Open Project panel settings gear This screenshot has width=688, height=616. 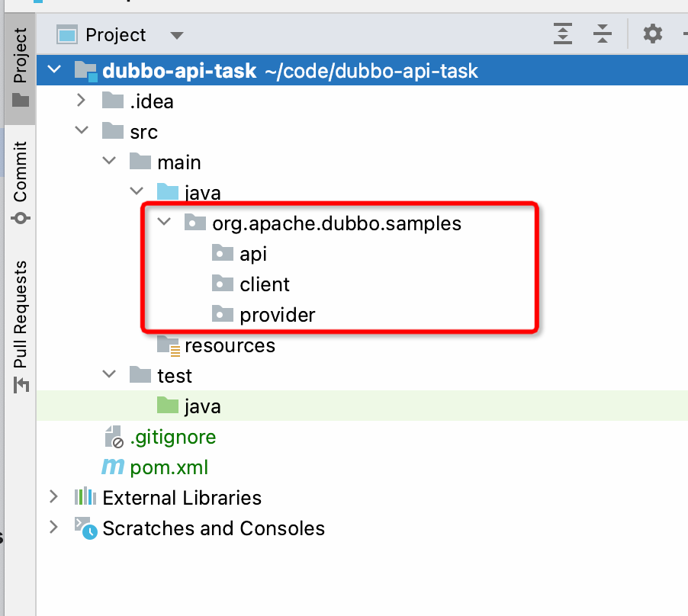pos(653,34)
